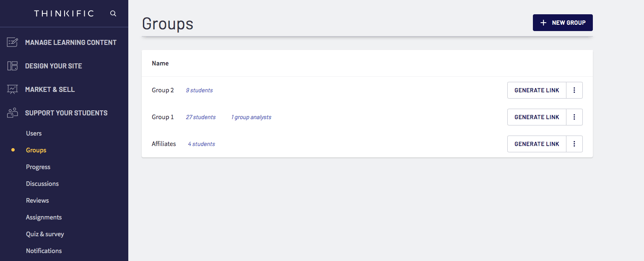The height and width of the screenshot is (261, 644).
Task: Navigate to Assignments
Action: [x=44, y=217]
